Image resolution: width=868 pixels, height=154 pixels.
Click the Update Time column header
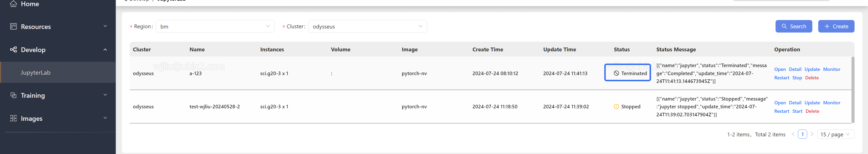pyautogui.click(x=559, y=49)
